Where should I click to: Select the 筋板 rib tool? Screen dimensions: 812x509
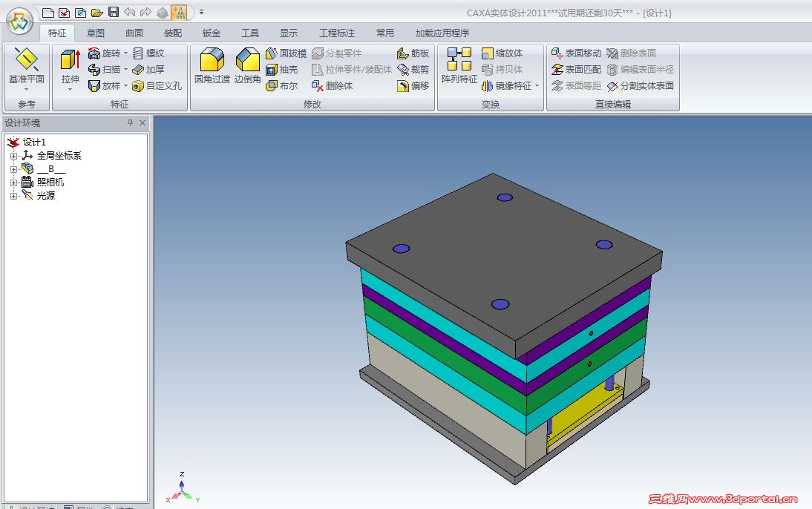coord(413,53)
